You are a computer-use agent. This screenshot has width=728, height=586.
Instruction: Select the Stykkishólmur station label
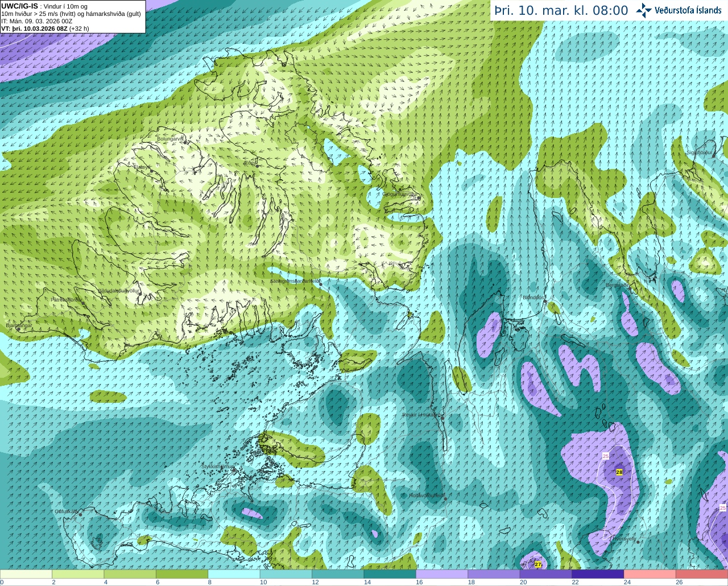(x=218, y=467)
